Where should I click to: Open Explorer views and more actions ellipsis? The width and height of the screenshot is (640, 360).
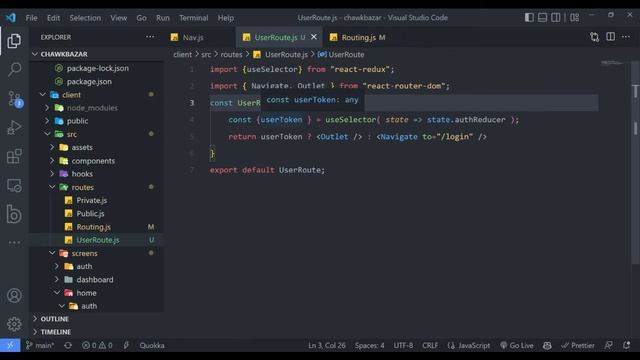150,37
